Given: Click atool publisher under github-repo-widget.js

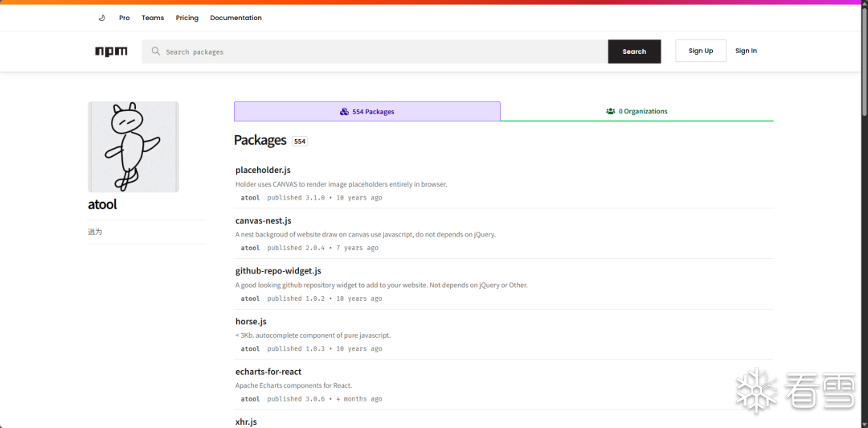Looking at the screenshot, I should 250,298.
